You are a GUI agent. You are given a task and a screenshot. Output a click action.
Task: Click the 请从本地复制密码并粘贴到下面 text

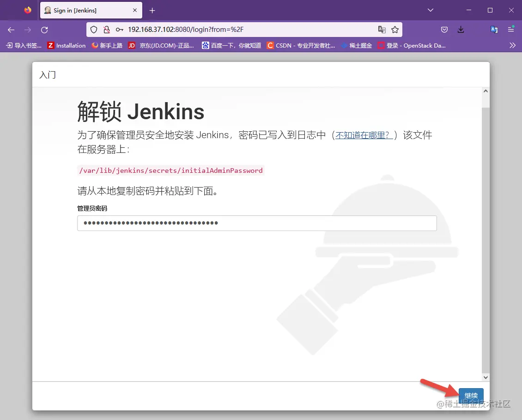coord(148,191)
